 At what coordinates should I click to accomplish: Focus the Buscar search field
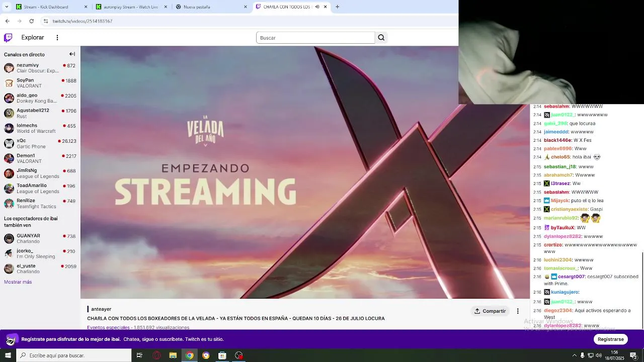coord(315,38)
